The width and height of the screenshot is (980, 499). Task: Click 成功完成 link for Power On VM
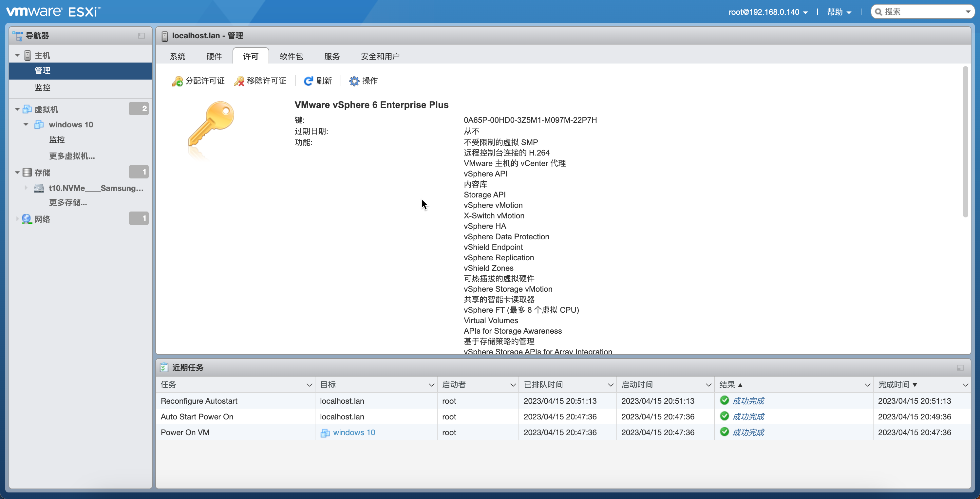point(748,432)
